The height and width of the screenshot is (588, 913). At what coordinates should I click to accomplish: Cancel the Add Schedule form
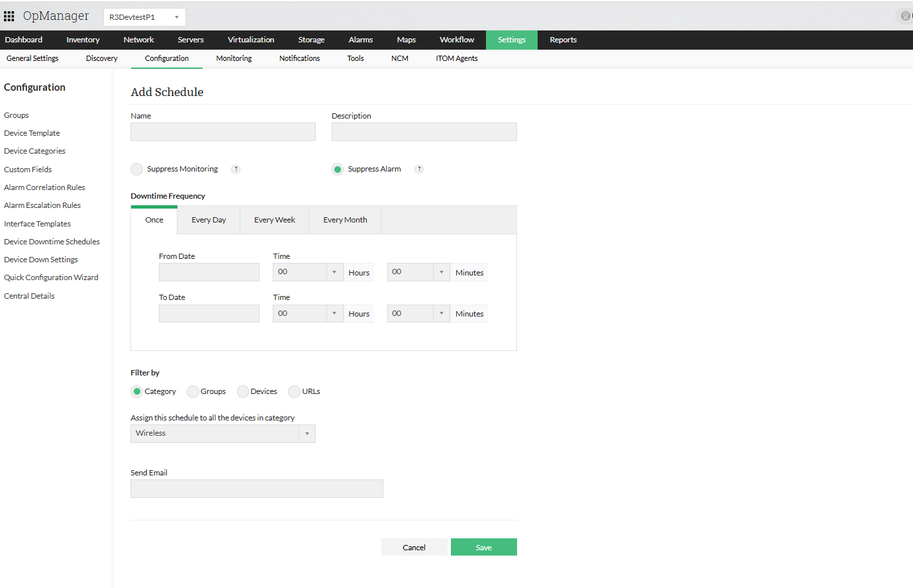click(x=414, y=547)
